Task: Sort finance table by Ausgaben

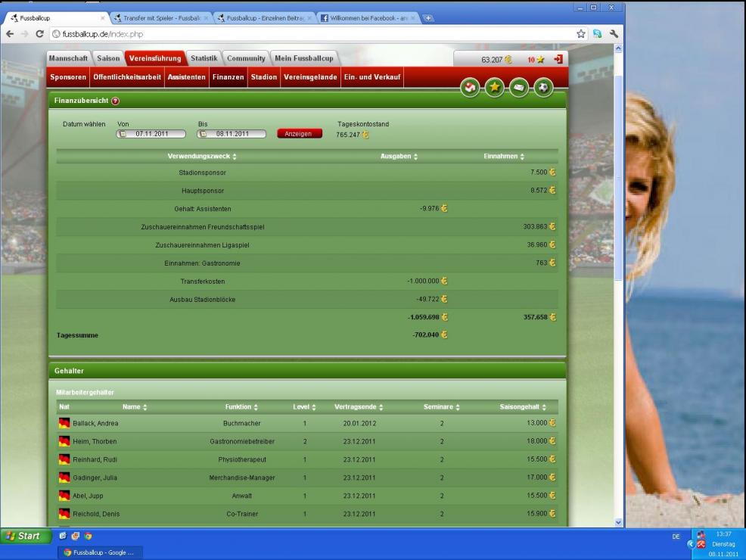Action: click(x=399, y=156)
